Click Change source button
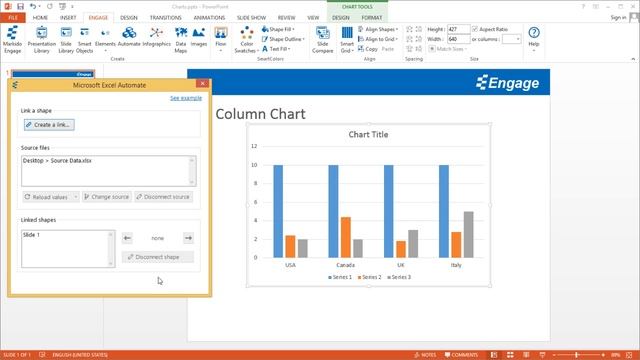Image resolution: width=640 pixels, height=360 pixels. (107, 197)
